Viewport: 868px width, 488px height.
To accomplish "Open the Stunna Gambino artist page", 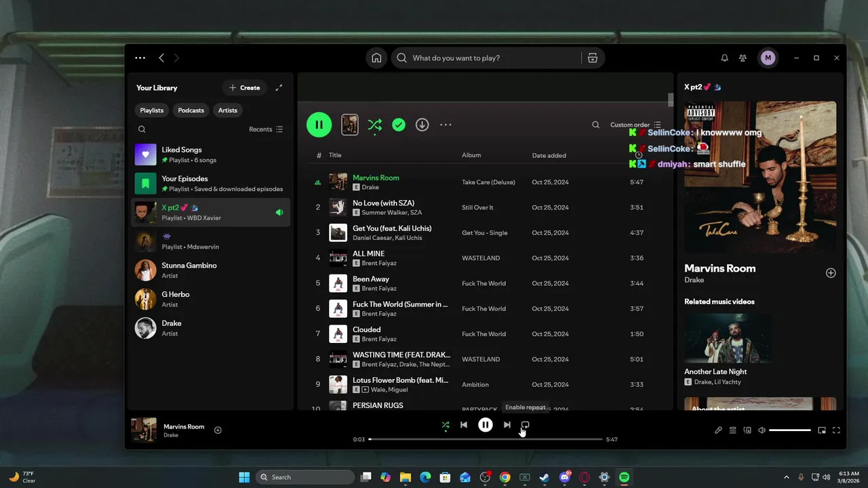I will click(x=210, y=270).
